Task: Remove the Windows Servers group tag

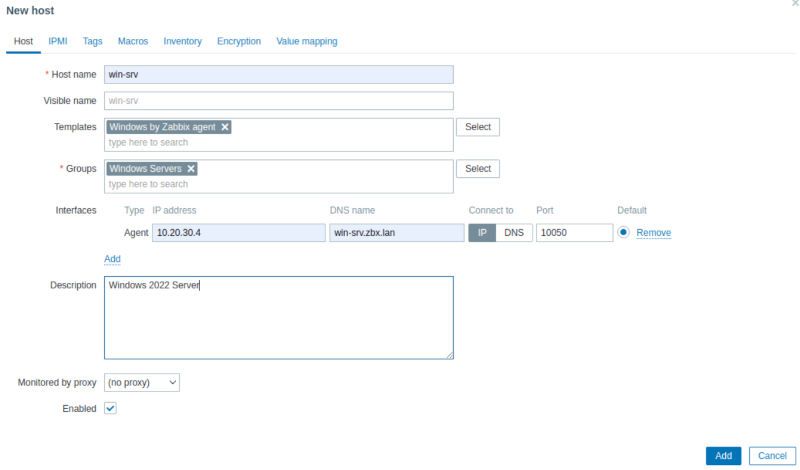Action: [191, 169]
